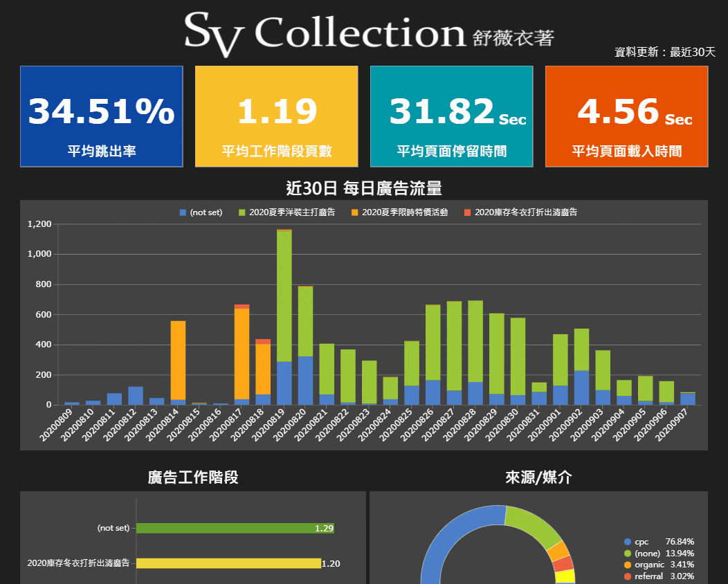Image resolution: width=728 pixels, height=584 pixels.
Task: Select the x-axis date label 20200907
Action: (x=672, y=424)
